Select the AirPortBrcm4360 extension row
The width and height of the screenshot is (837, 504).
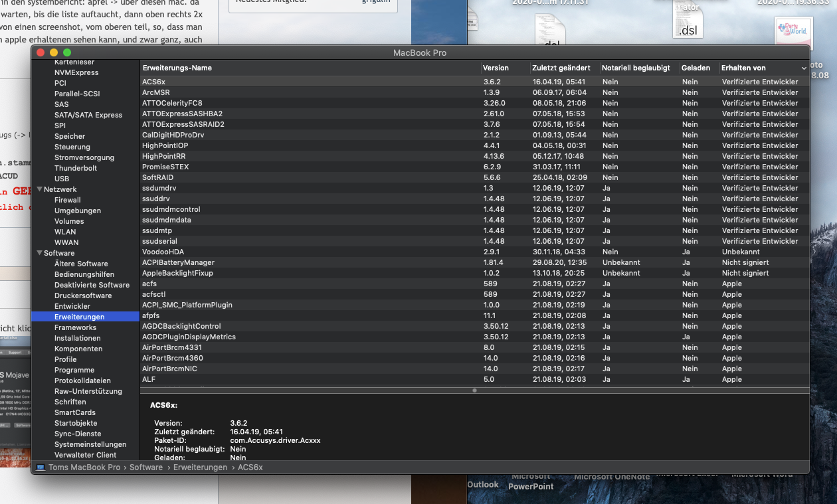pos(475,358)
